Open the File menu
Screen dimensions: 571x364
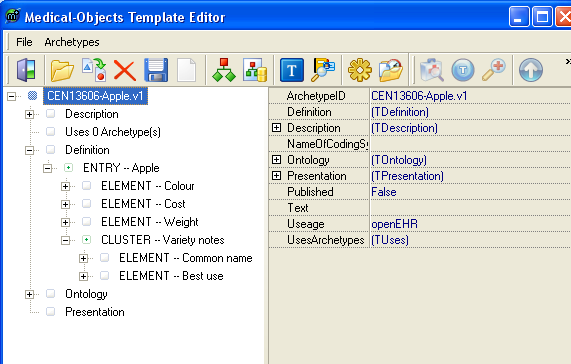pyautogui.click(x=24, y=42)
